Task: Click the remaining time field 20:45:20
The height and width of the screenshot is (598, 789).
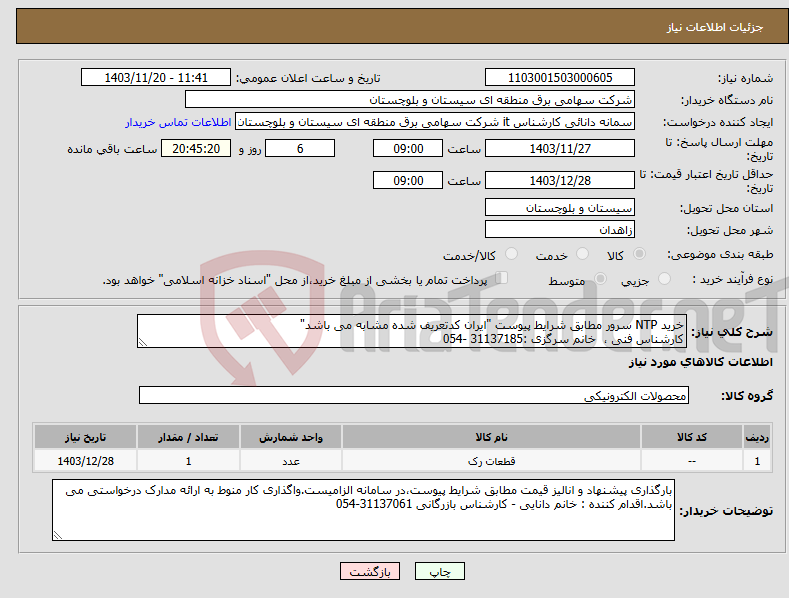Action: coord(196,148)
